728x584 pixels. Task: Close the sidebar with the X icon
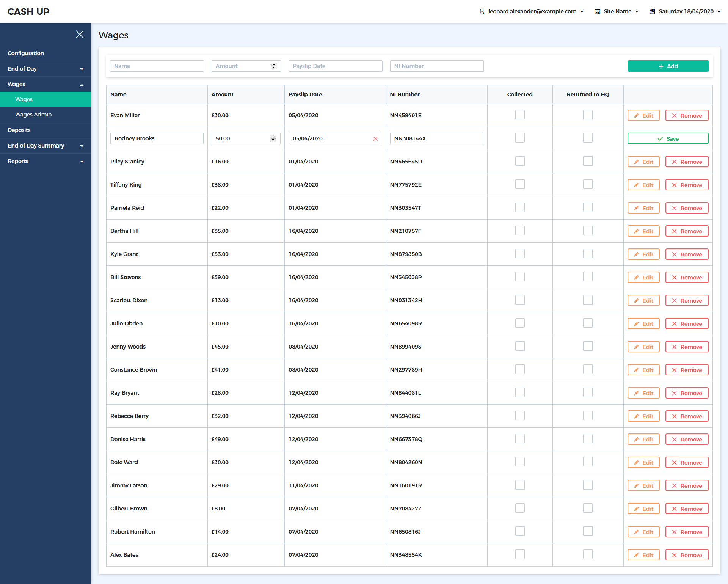[80, 34]
